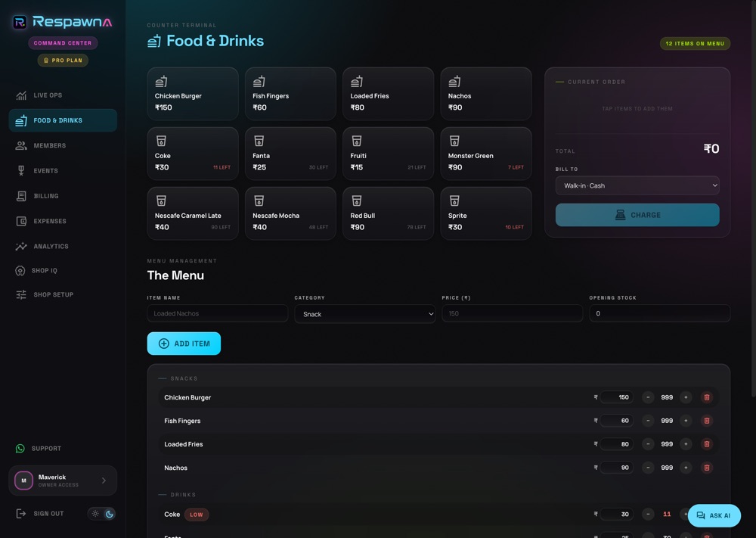This screenshot has height=538, width=756.
Task: Increase Fish Fingers stock
Action: (x=686, y=421)
